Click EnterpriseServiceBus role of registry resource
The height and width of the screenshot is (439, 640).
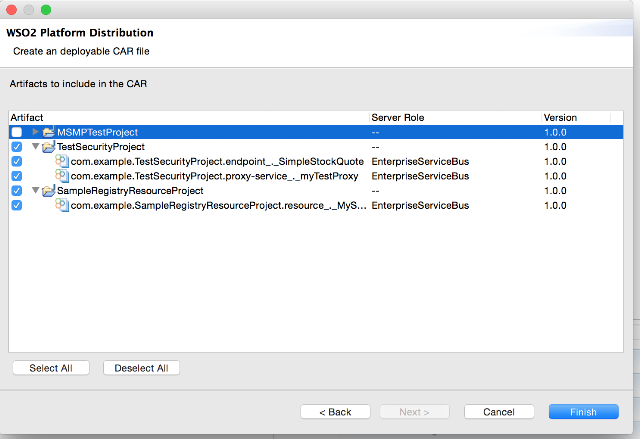[x=420, y=206]
